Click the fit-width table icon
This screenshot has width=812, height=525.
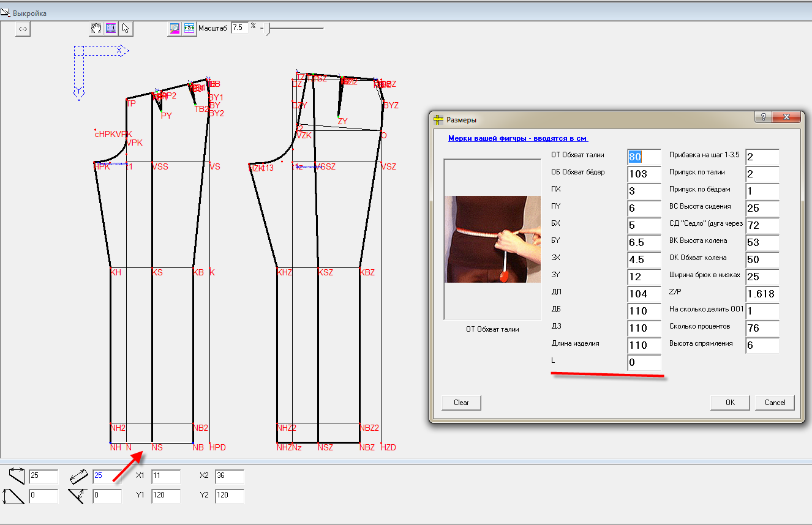click(189, 28)
